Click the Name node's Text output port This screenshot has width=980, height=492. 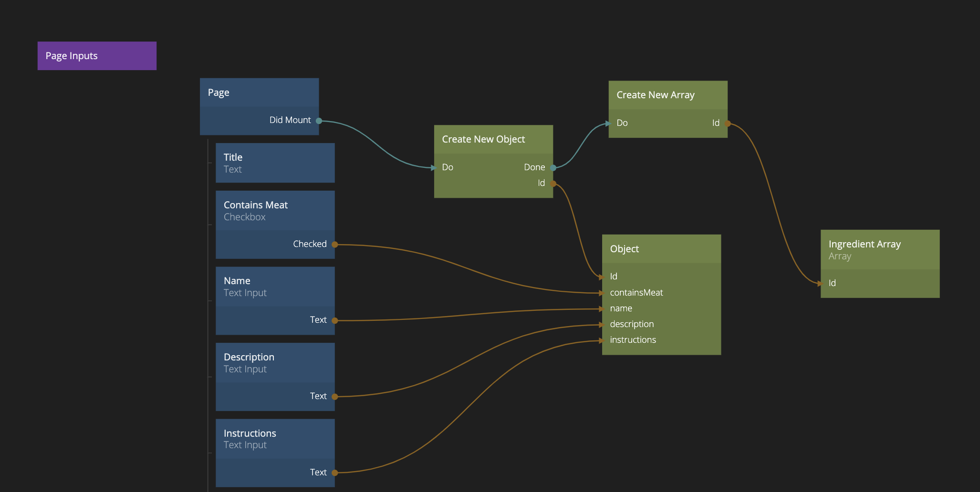pyautogui.click(x=335, y=320)
